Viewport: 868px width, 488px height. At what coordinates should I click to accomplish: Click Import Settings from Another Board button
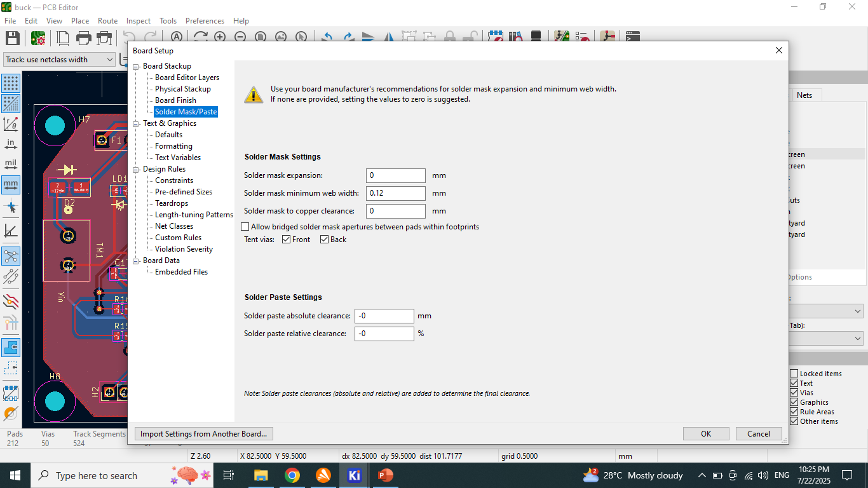204,434
